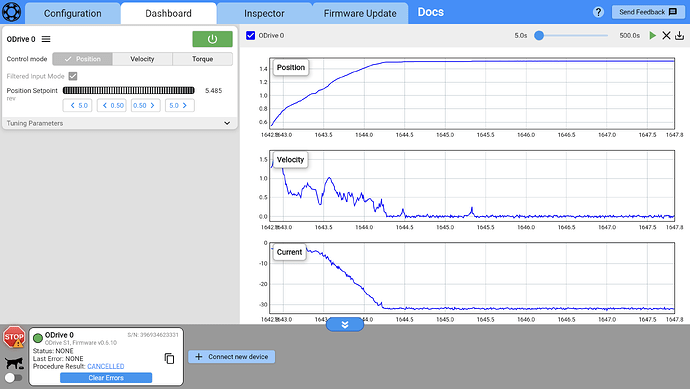Click the 5.0s slider minimum label
The width and height of the screenshot is (690, 389).
click(521, 36)
